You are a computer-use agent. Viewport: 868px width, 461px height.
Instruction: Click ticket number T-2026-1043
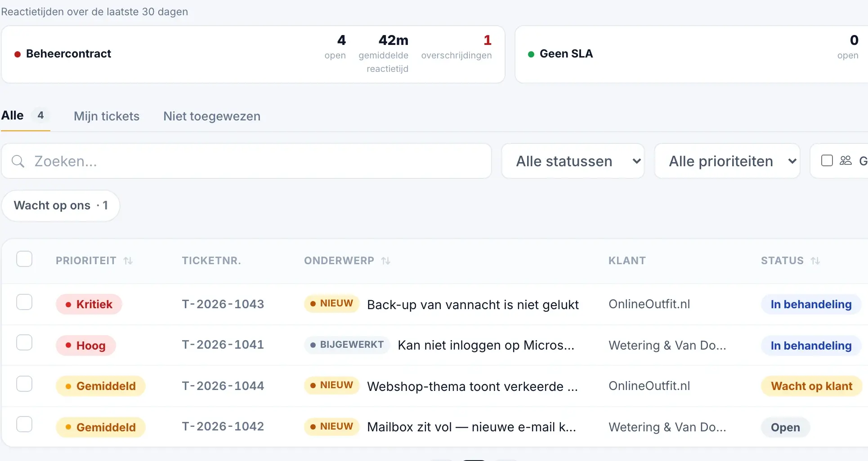pyautogui.click(x=223, y=304)
